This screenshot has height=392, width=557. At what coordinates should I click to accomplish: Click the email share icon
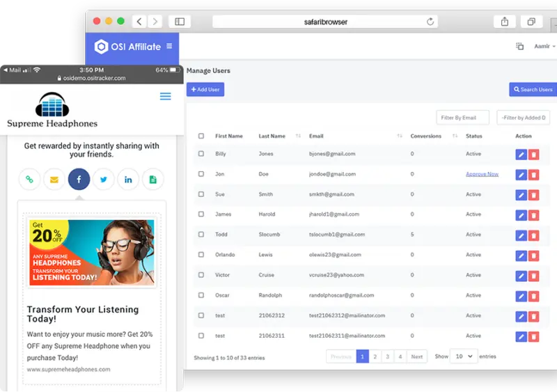54,180
